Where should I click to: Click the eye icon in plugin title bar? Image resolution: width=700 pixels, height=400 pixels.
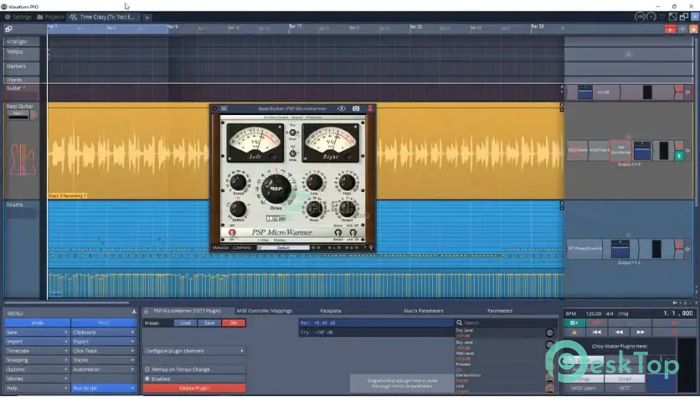tap(342, 107)
